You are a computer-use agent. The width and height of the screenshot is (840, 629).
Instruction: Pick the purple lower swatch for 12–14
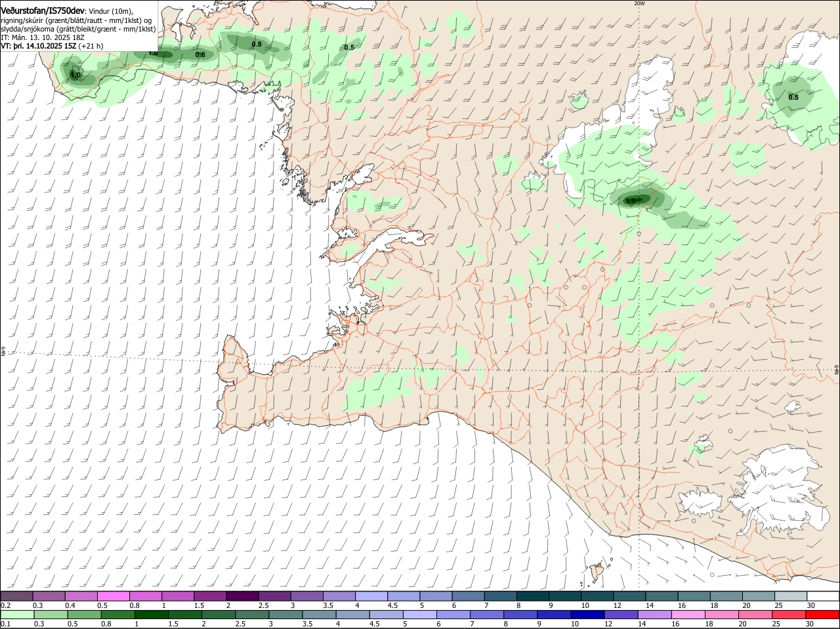click(x=621, y=615)
